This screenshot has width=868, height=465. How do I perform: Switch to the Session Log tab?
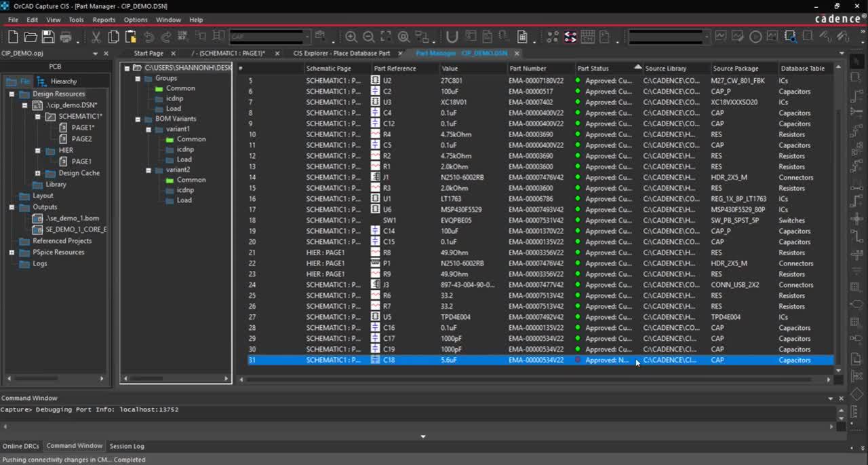[126, 446]
